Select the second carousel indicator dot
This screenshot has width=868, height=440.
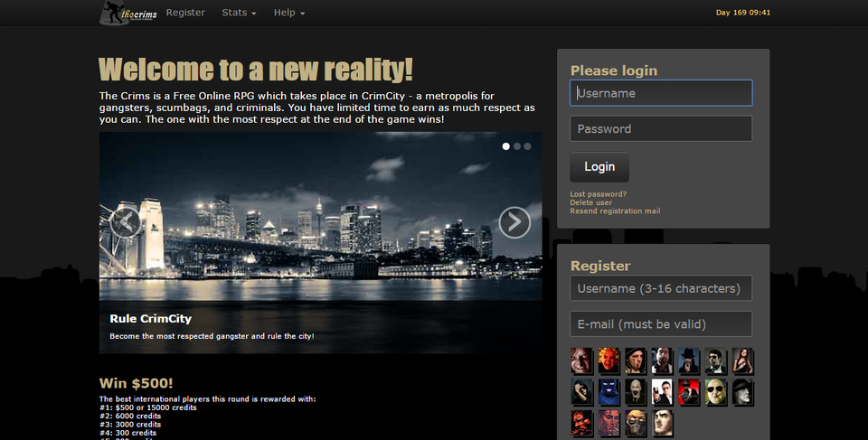click(517, 145)
